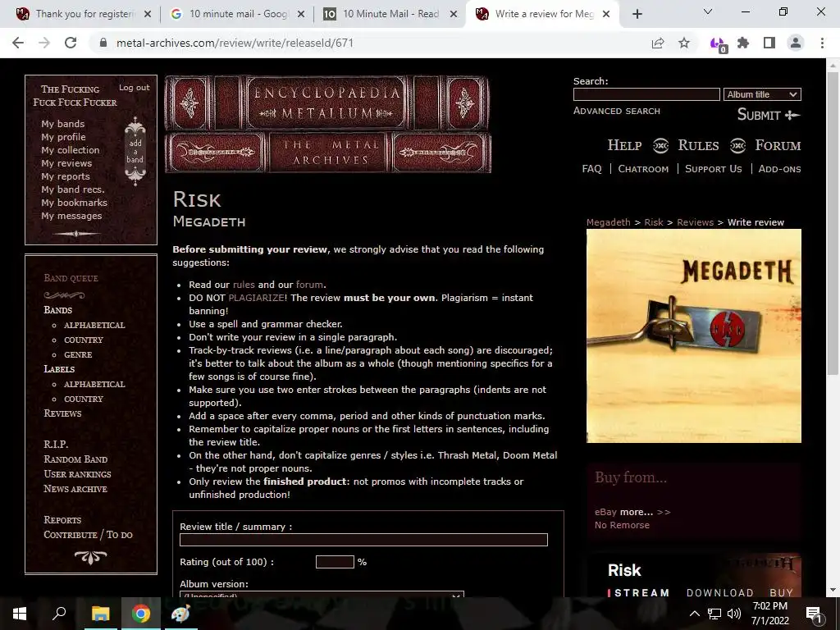Open the Album version dropdown
The image size is (840, 630).
[322, 595]
